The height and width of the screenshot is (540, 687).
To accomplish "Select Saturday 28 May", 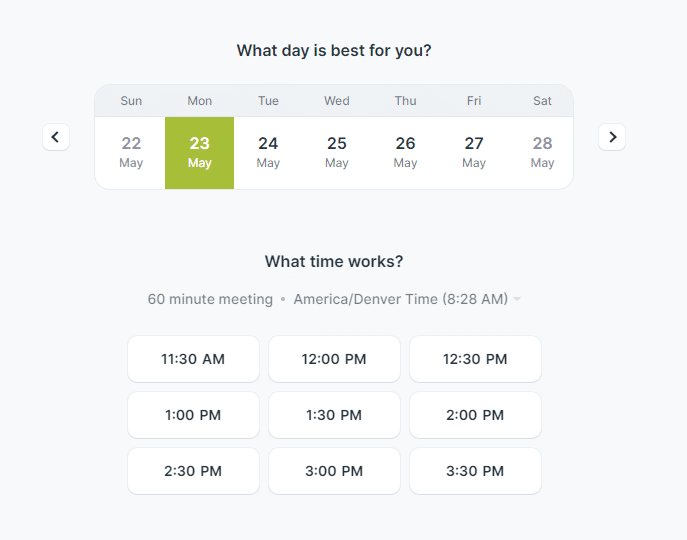I will coord(542,153).
